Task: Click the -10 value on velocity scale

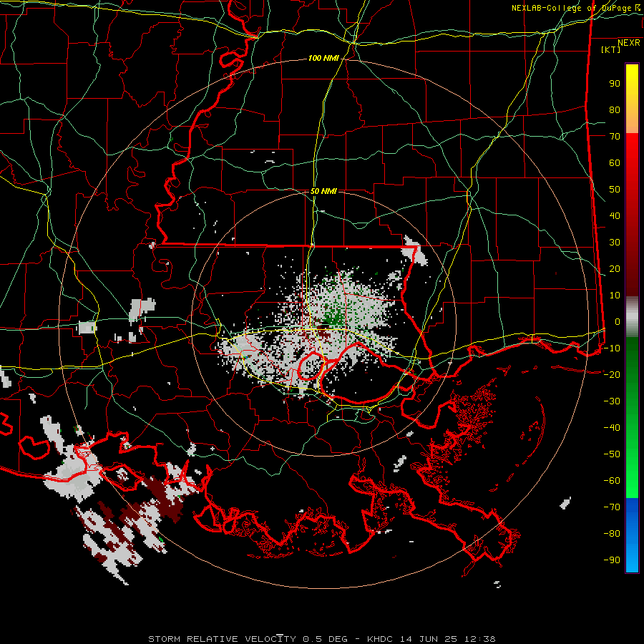Action: [x=612, y=348]
